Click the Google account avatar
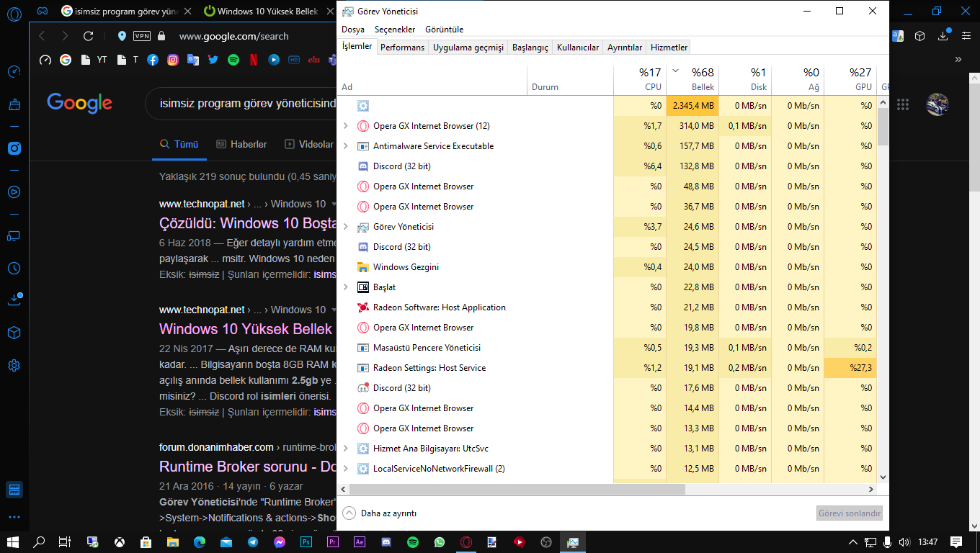 [937, 104]
